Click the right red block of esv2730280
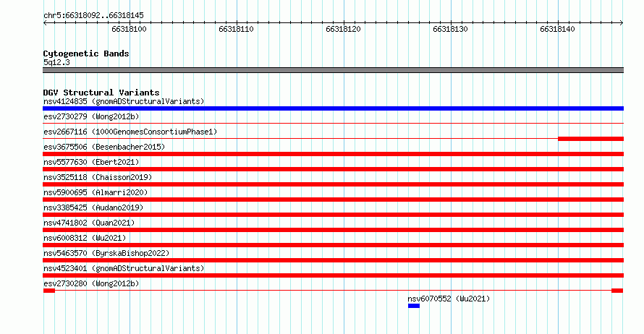 tap(617, 291)
